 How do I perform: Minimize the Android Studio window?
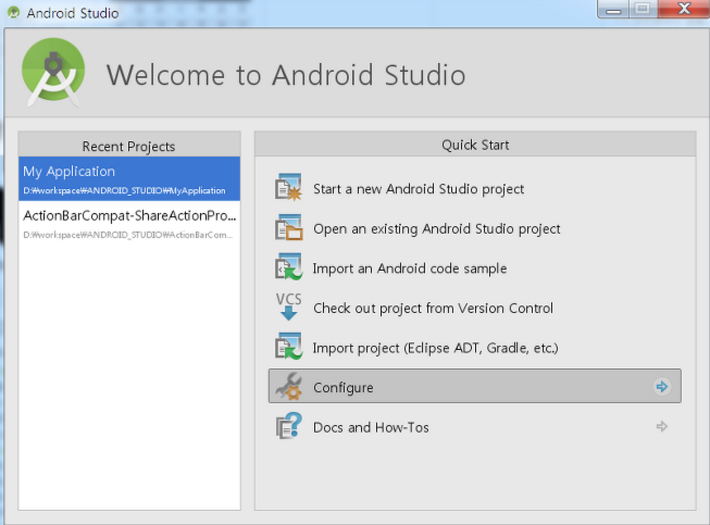[613, 9]
